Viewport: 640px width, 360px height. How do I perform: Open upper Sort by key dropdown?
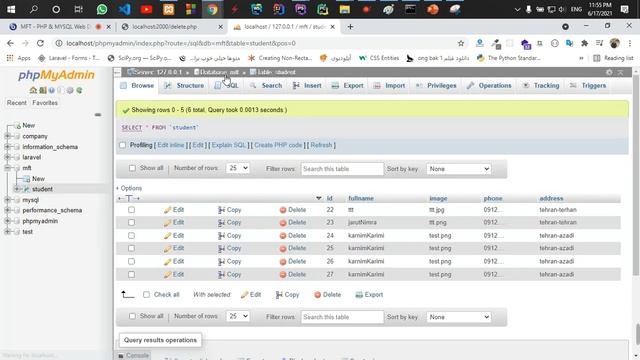pos(458,169)
